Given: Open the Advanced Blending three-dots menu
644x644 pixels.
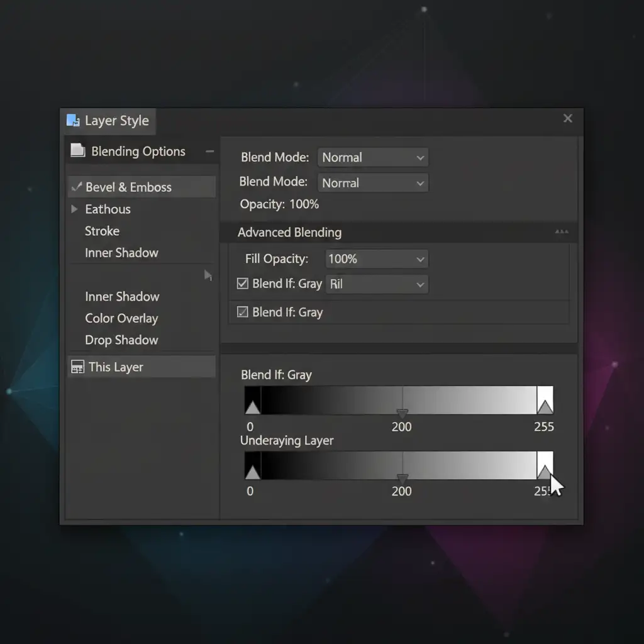Looking at the screenshot, I should [x=562, y=232].
